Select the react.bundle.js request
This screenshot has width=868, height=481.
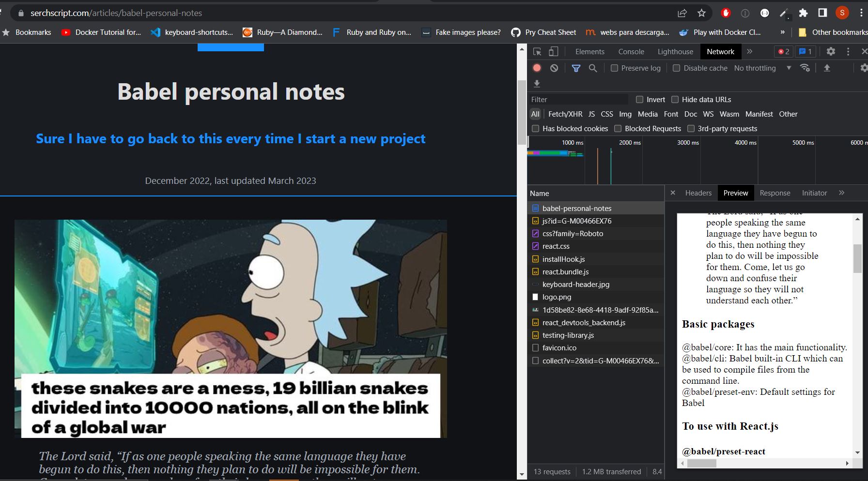pyautogui.click(x=596, y=272)
